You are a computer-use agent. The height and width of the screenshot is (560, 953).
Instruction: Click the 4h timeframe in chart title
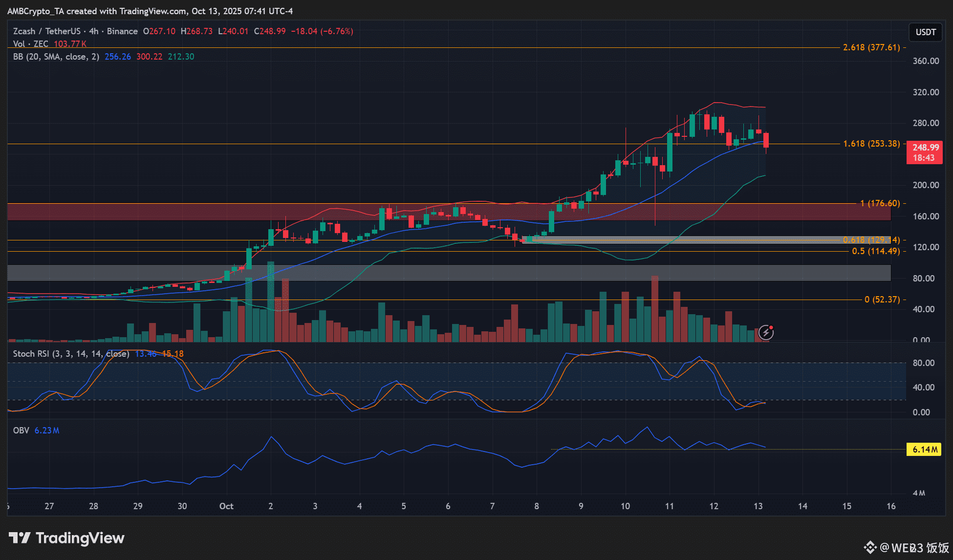coord(93,31)
